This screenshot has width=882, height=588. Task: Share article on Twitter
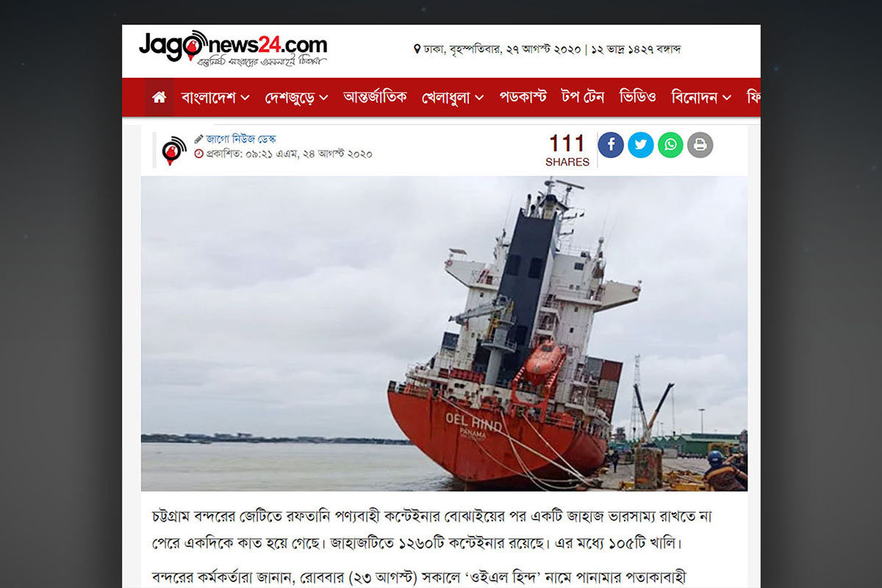[x=640, y=145]
